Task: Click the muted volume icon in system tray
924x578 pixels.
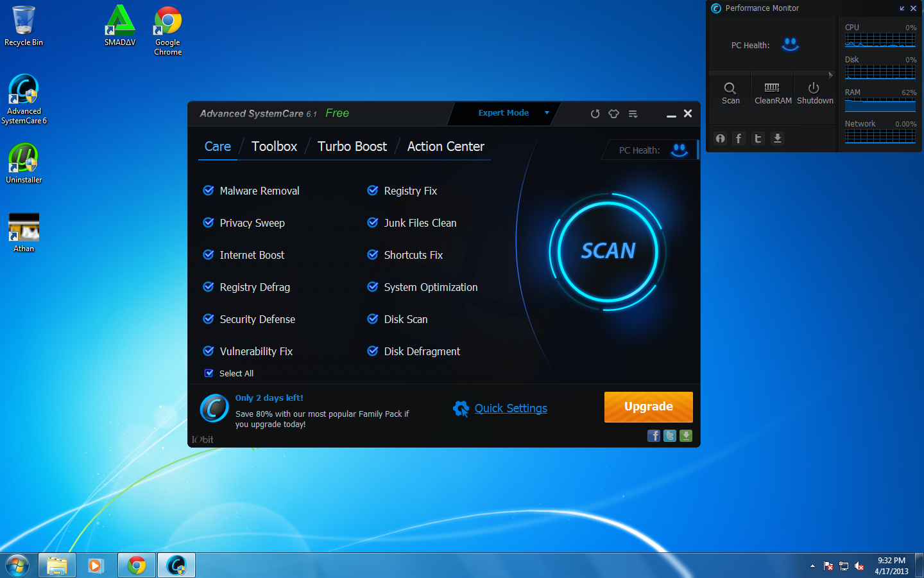Action: click(x=859, y=566)
